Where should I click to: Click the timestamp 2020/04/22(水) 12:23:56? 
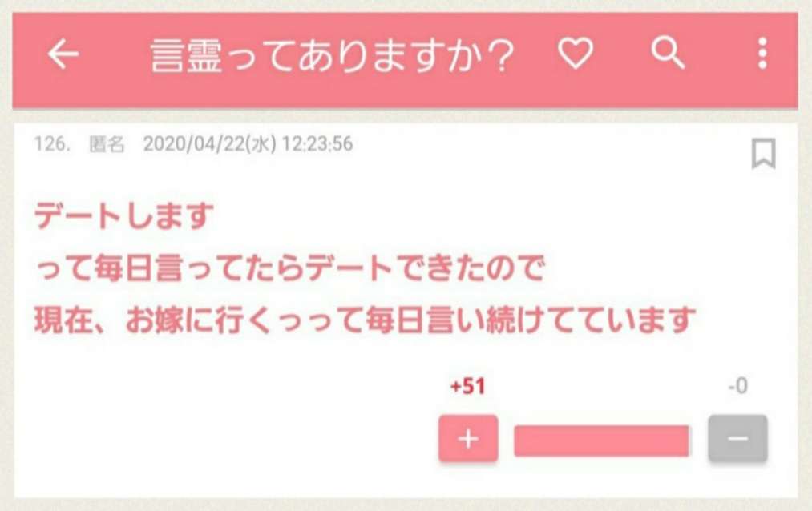click(x=248, y=144)
